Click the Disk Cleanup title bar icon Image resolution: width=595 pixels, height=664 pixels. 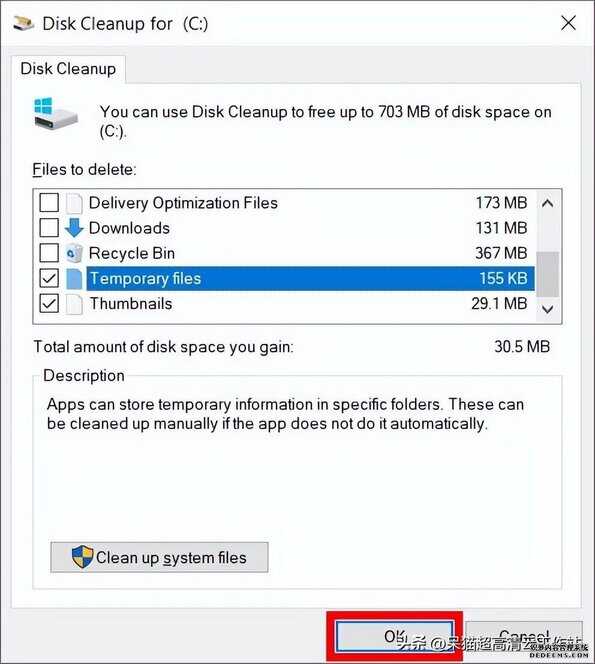tap(24, 23)
